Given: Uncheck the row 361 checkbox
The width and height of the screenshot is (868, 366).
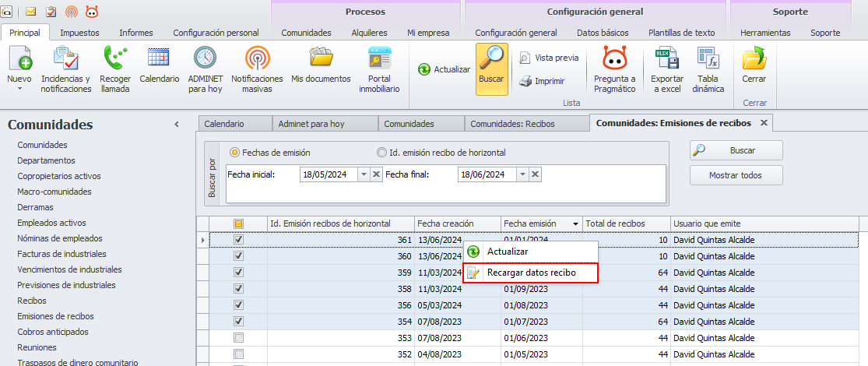Looking at the screenshot, I should (239, 240).
